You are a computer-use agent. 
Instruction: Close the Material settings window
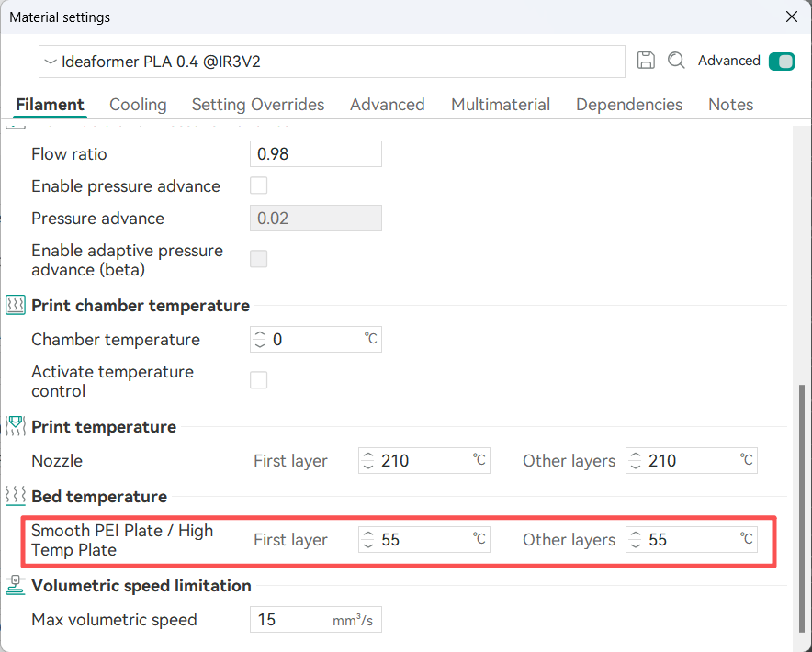click(x=791, y=17)
